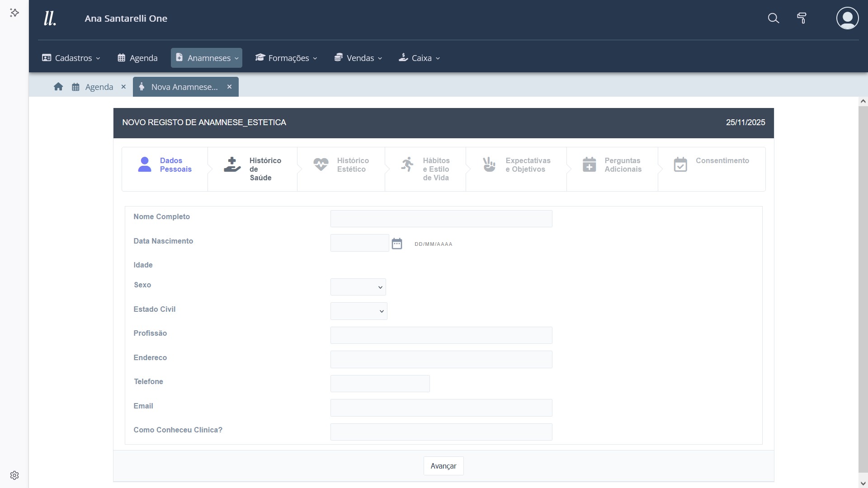
Task: Click the scrollbar down arrow
Action: tap(863, 483)
